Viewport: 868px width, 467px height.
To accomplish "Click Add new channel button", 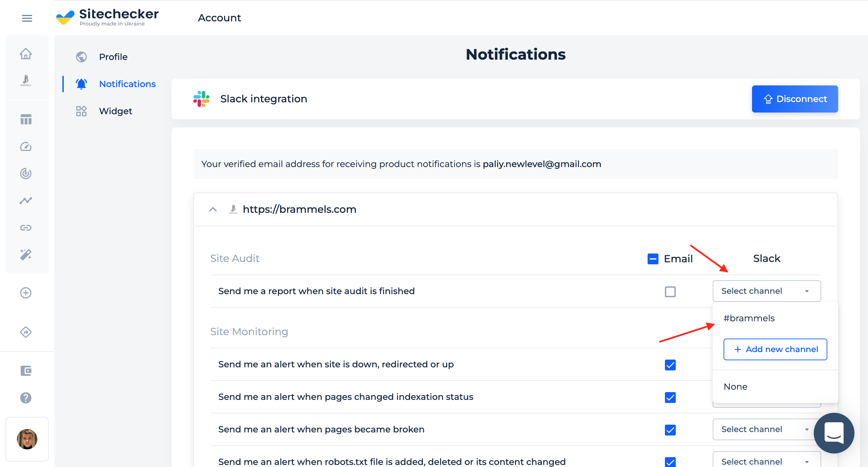I will (775, 349).
